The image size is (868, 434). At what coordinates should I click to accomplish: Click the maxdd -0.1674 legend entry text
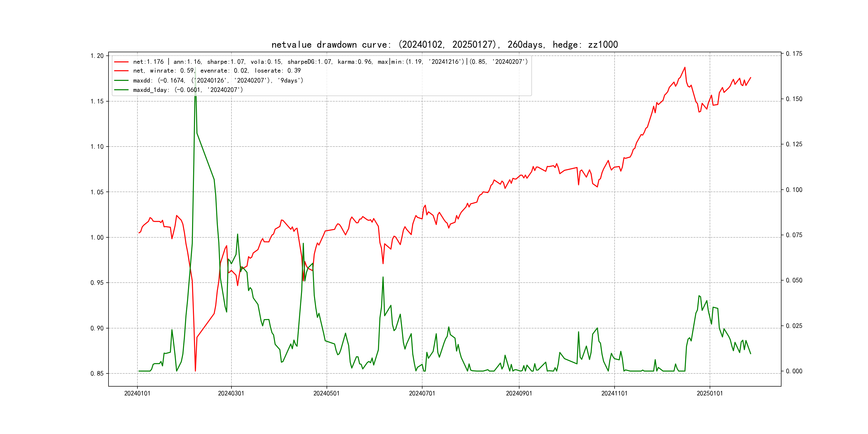(x=218, y=81)
